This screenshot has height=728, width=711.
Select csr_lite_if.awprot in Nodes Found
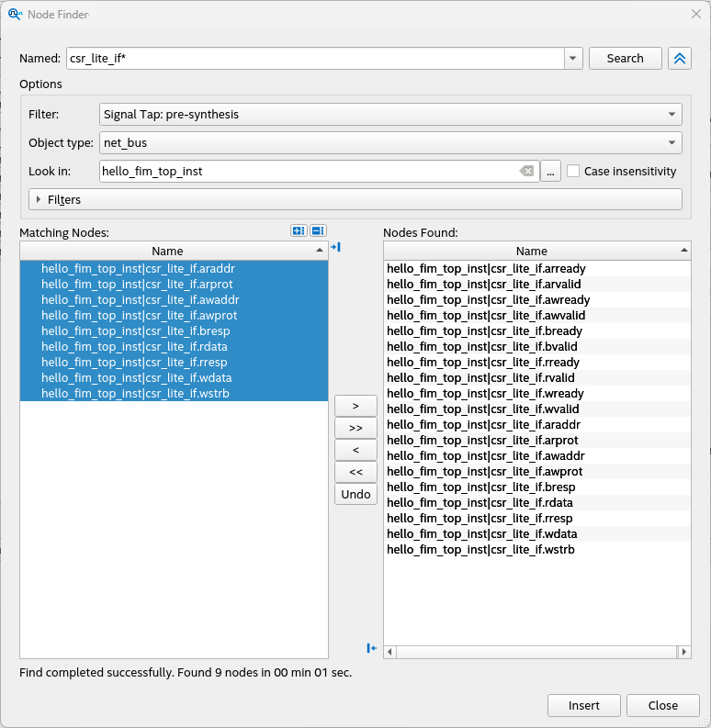pyautogui.click(x=537, y=472)
